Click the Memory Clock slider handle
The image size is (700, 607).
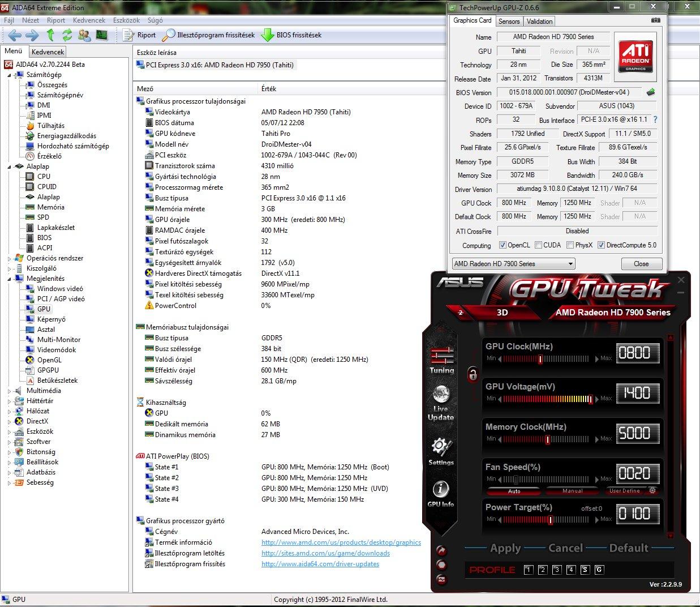(547, 439)
